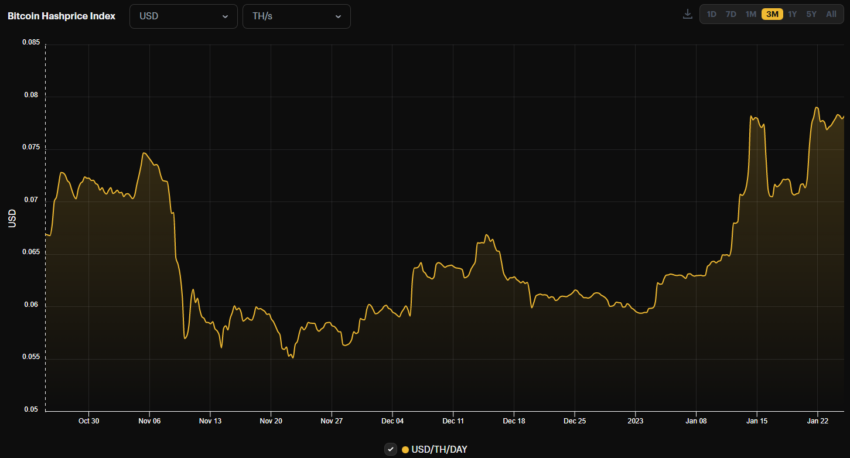Switch to the 1D time range
Image resolution: width=850 pixels, height=458 pixels.
pos(711,14)
